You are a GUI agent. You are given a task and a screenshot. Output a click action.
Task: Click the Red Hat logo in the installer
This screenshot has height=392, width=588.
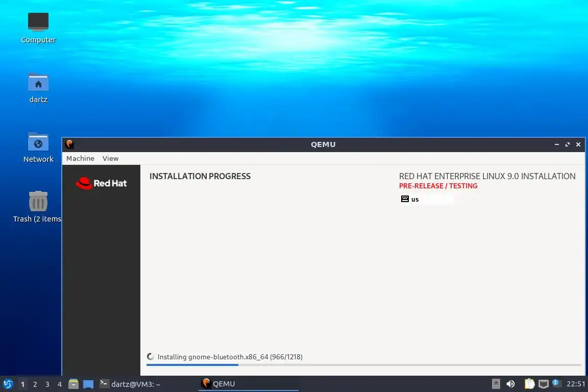coord(101,183)
